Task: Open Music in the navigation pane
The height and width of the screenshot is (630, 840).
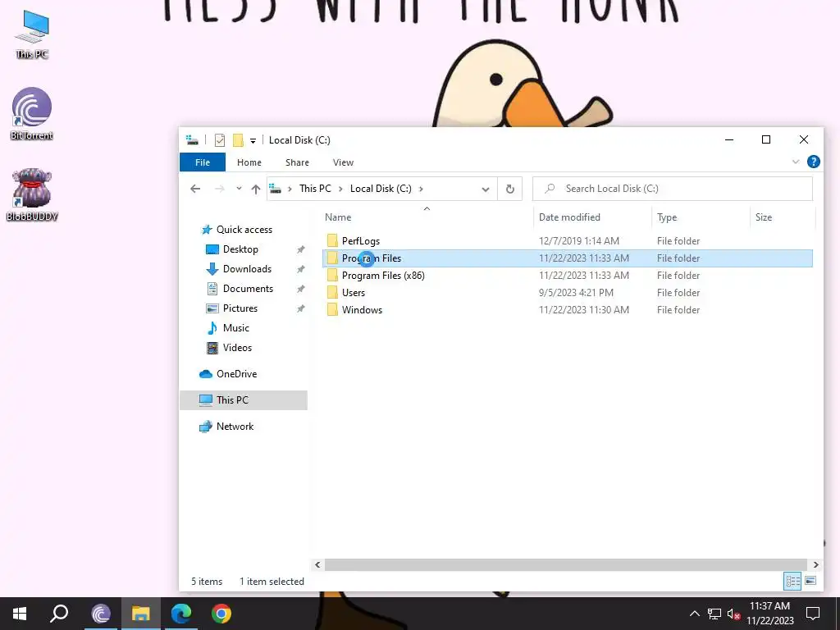Action: click(235, 328)
